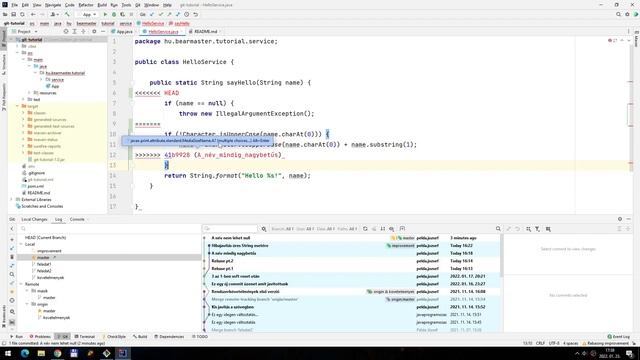Viewport: 640px width, 360px height.
Task: Click the favorite star icon in branches toolbar
Action: tap(12, 291)
